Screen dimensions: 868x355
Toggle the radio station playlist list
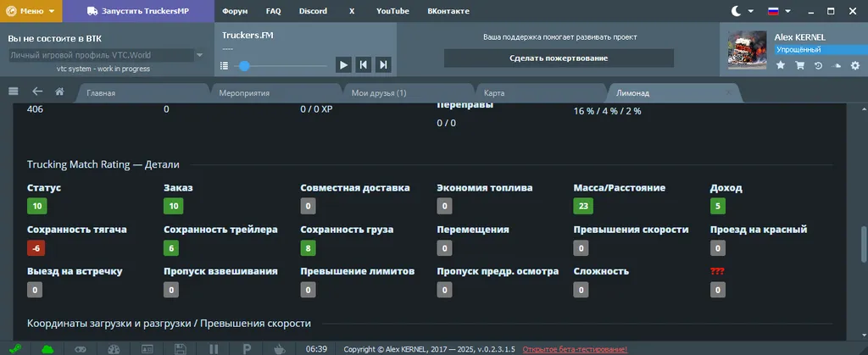pyautogui.click(x=225, y=65)
